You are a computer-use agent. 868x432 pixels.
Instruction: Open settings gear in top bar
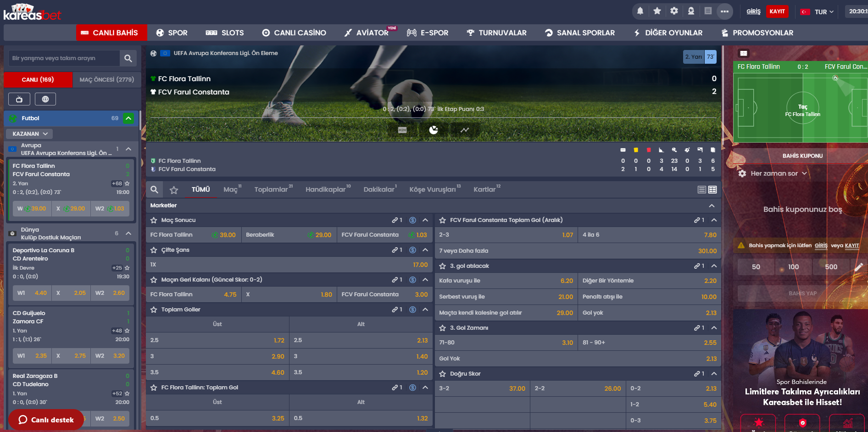pyautogui.click(x=674, y=11)
